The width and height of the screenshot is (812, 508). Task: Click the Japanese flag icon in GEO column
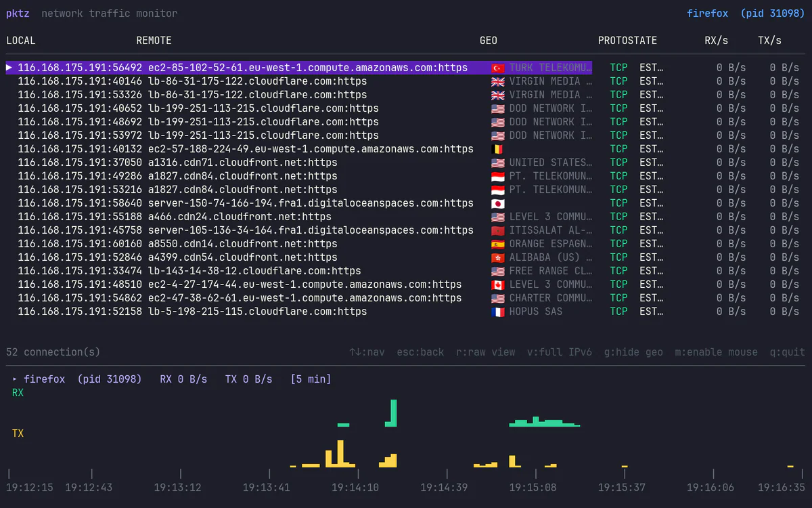point(499,203)
